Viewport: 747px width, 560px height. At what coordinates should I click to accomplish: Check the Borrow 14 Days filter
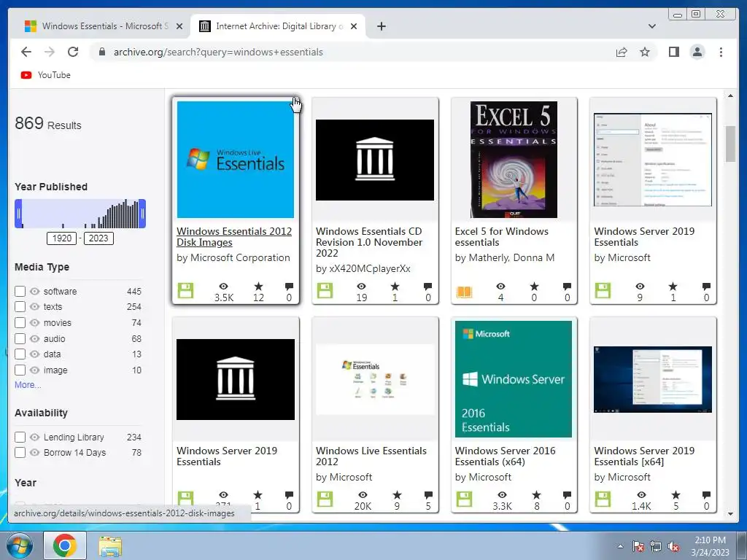pyautogui.click(x=20, y=452)
